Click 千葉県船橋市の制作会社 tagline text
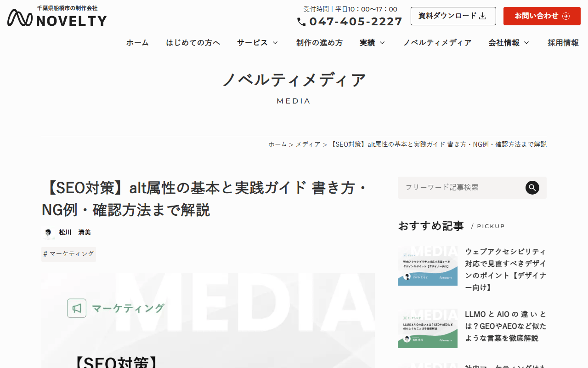The width and height of the screenshot is (588, 368). click(x=67, y=8)
